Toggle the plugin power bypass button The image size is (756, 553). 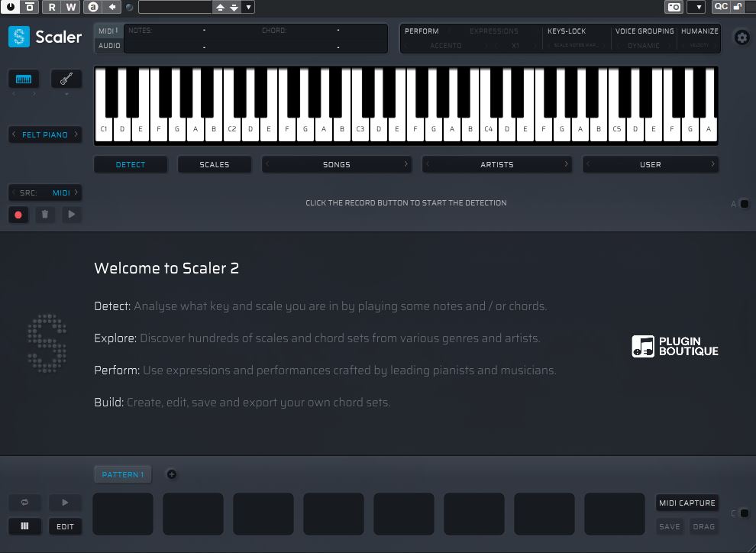(x=10, y=7)
